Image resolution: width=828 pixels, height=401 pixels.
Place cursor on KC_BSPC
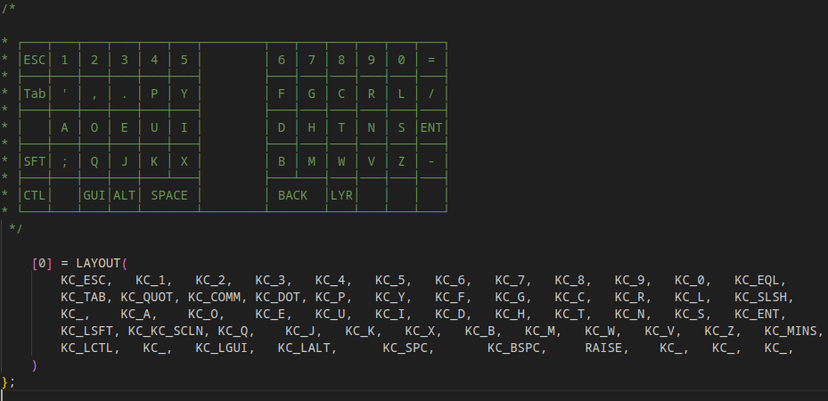(x=517, y=348)
